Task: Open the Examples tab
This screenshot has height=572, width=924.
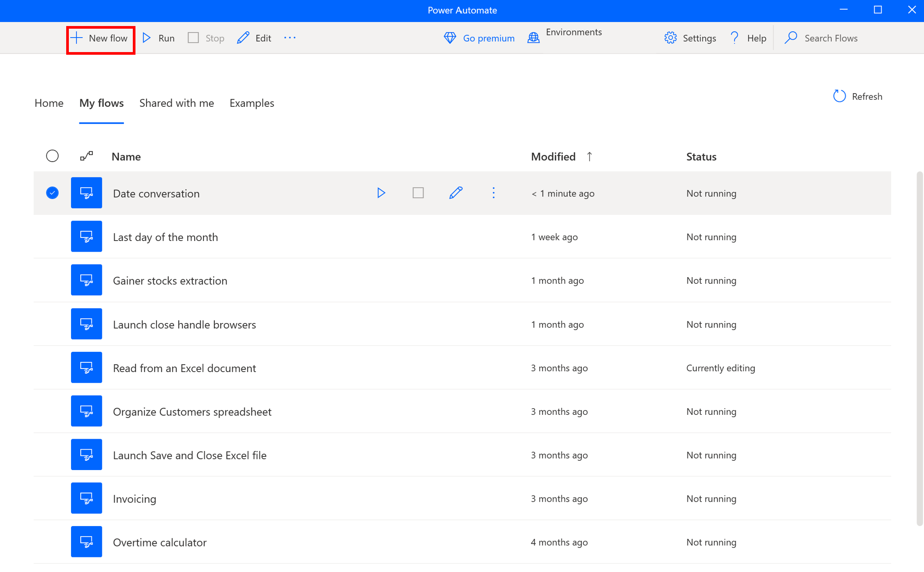Action: coord(252,103)
